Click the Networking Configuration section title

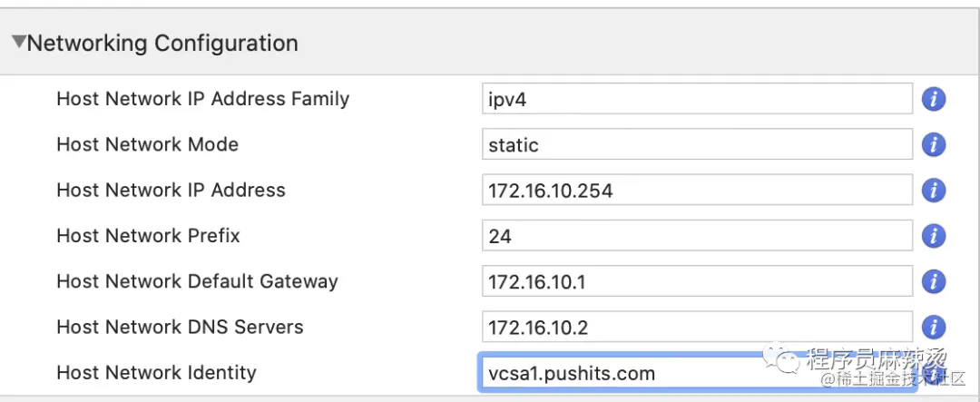[x=162, y=44]
